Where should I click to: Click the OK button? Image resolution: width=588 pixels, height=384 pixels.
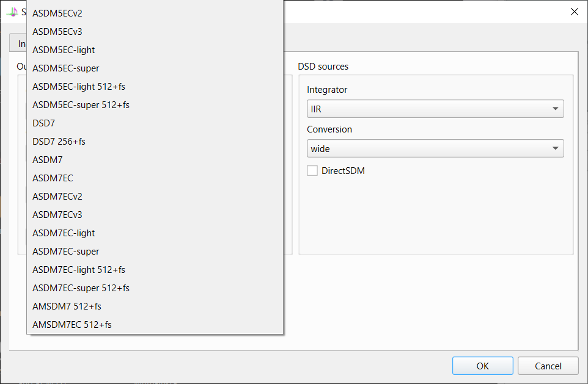[482, 366]
